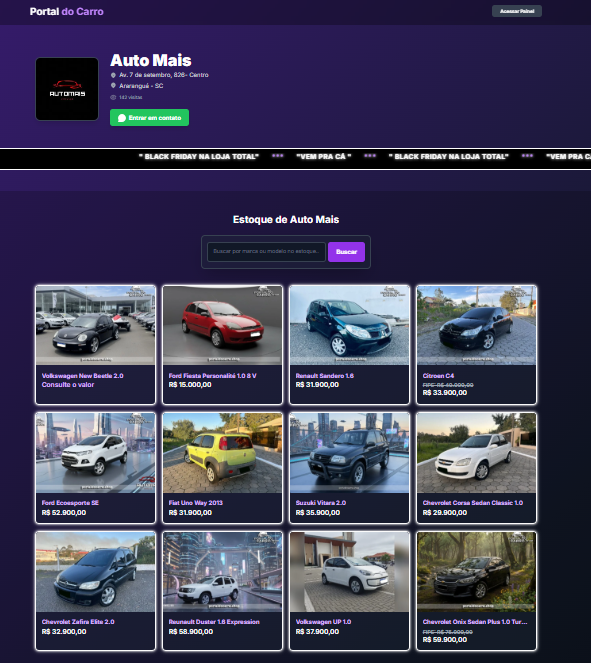Image resolution: width=591 pixels, height=663 pixels.
Task: Click the R$ 35.900,00 price
Action: click(x=318, y=512)
